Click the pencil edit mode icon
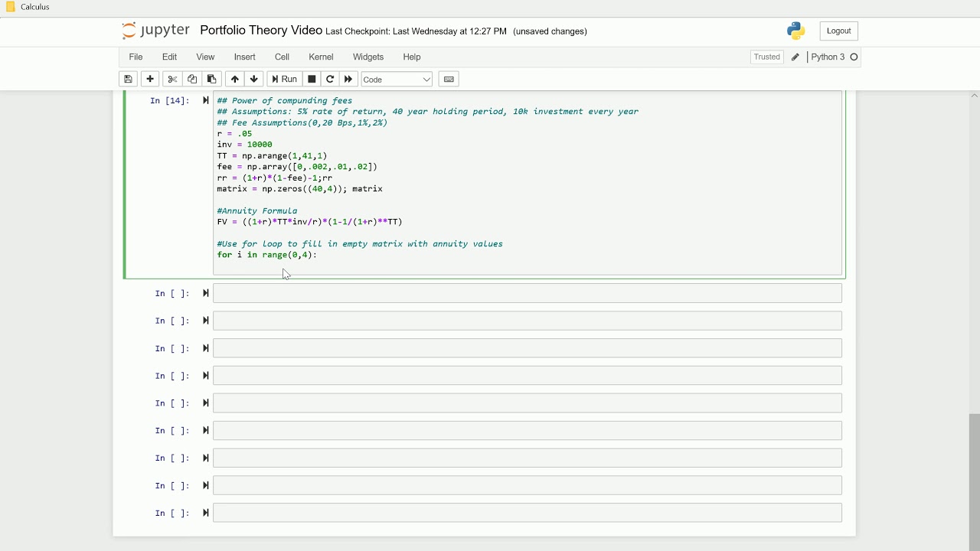Viewport: 980px width, 551px height. tap(795, 57)
